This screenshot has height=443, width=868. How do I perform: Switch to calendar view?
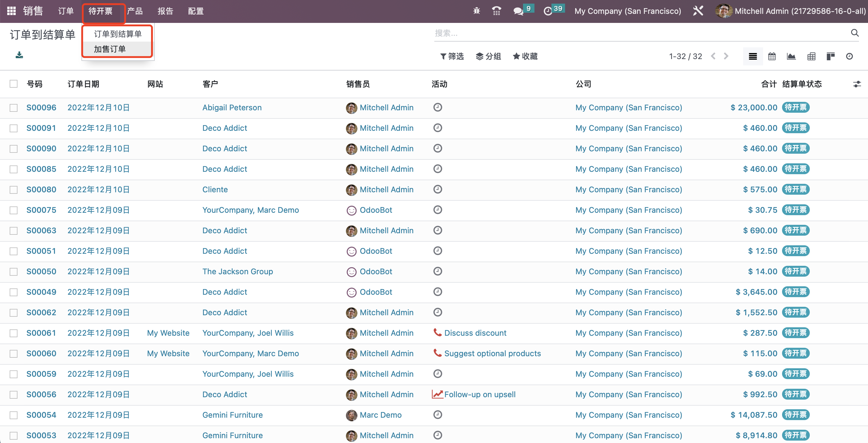772,56
